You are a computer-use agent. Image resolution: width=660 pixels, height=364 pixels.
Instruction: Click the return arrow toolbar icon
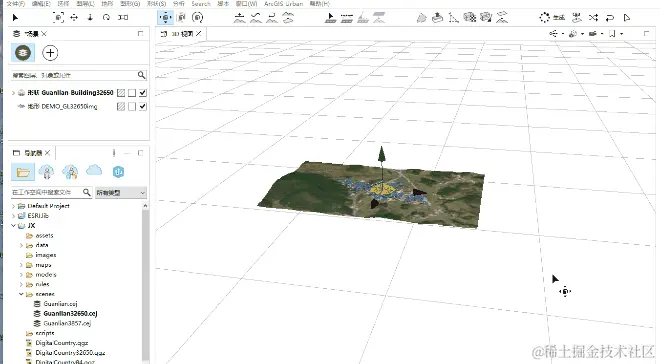tap(609, 18)
